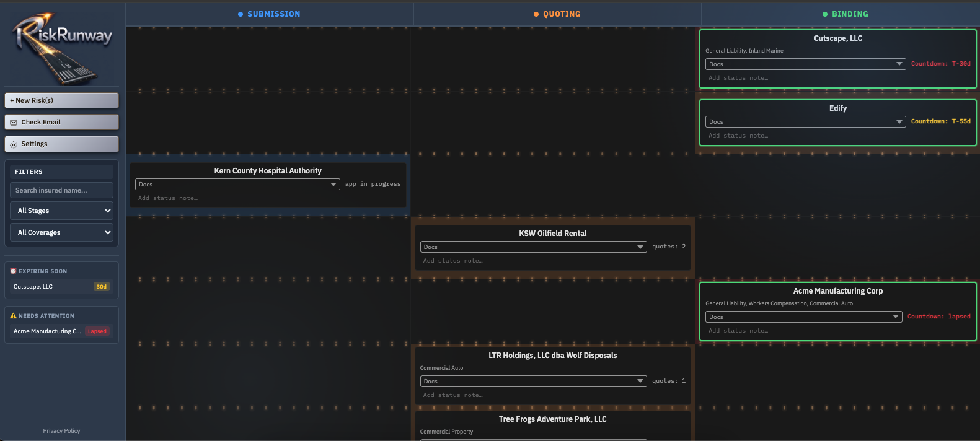Click the Acme Manufacturing Corp card title
This screenshot has height=441, width=980.
(x=838, y=291)
